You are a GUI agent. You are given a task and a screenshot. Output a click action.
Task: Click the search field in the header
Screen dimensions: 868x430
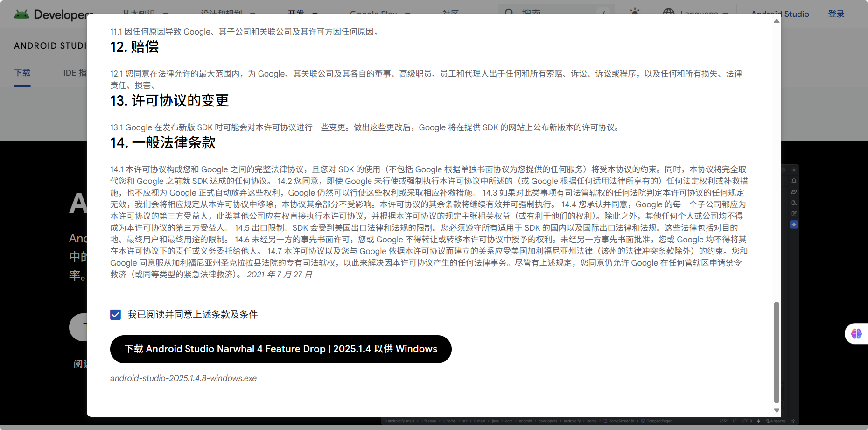557,13
